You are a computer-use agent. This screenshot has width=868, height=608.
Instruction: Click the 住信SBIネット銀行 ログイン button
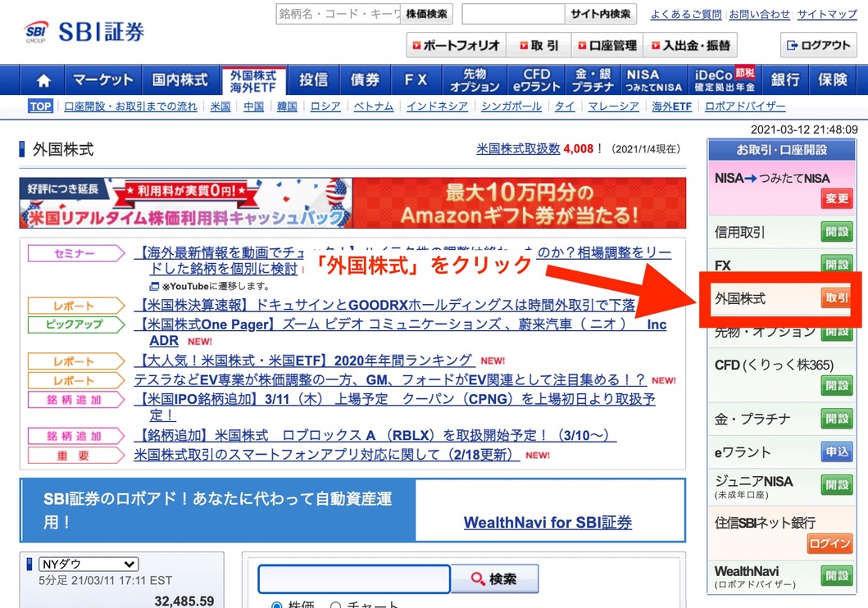point(829,544)
